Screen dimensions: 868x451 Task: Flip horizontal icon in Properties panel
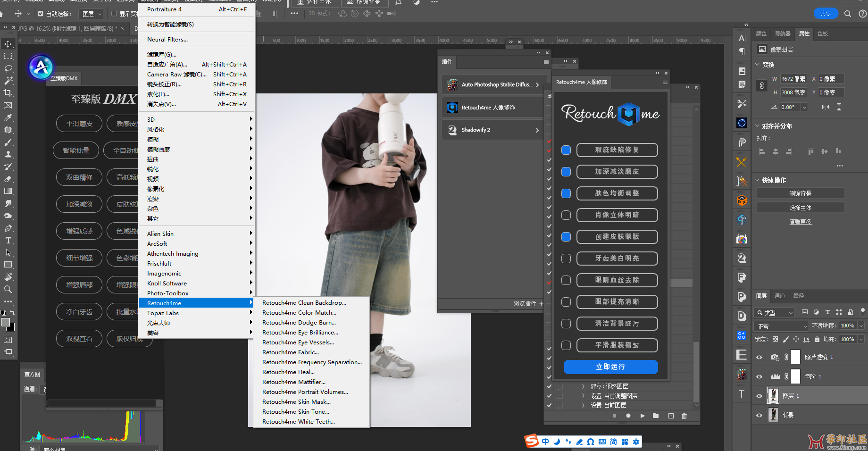[x=826, y=107]
